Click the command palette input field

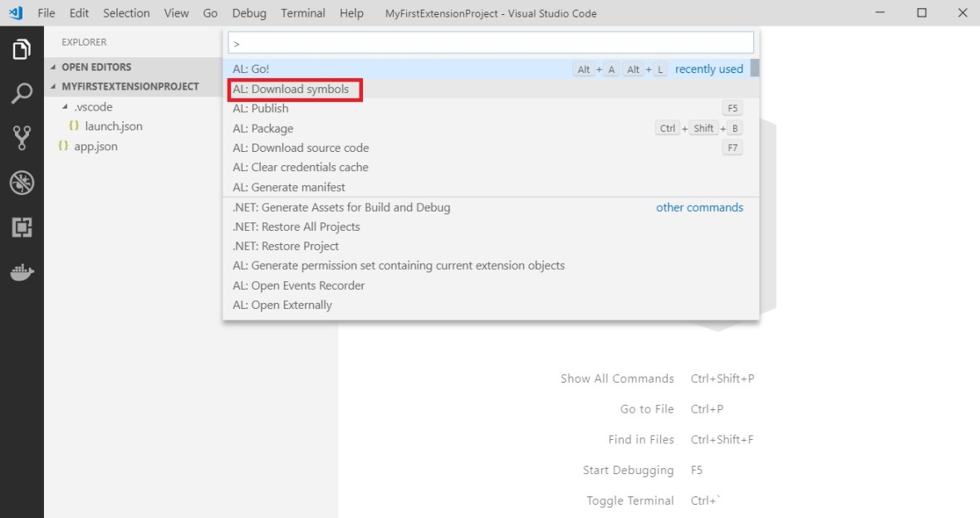click(x=490, y=42)
